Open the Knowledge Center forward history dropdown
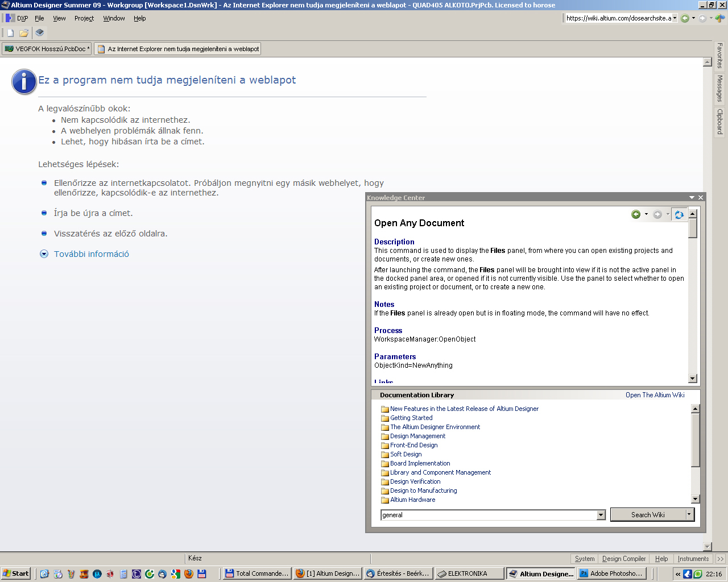This screenshot has height=582, width=728. point(668,214)
